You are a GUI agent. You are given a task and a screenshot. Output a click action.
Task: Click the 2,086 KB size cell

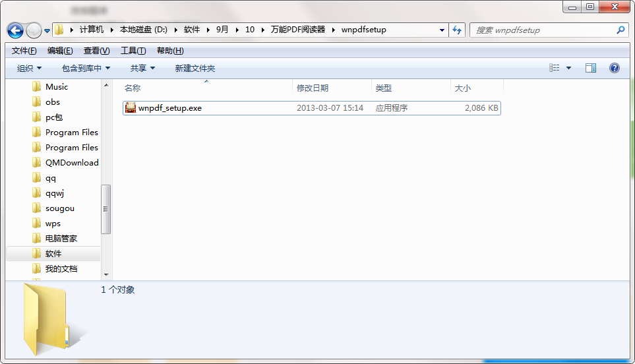[x=481, y=108]
